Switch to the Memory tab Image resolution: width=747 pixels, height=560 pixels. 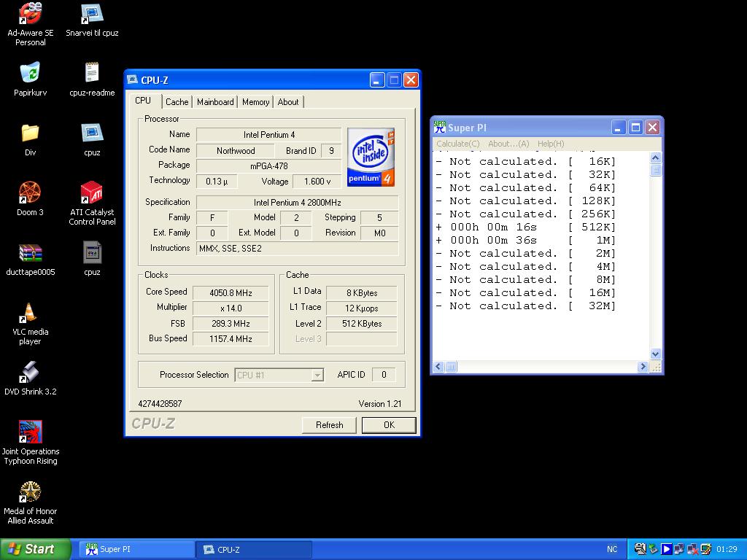tap(256, 102)
